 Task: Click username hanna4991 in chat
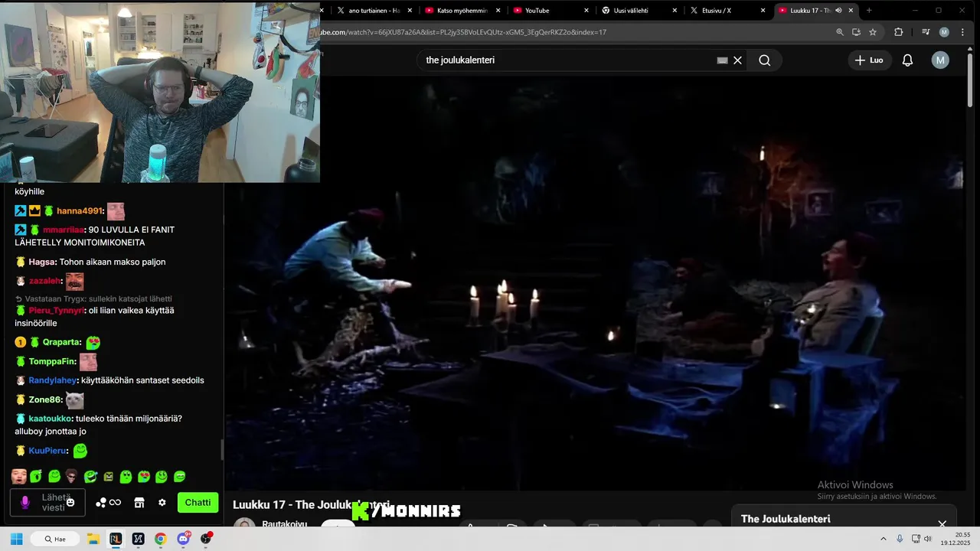pyautogui.click(x=80, y=211)
